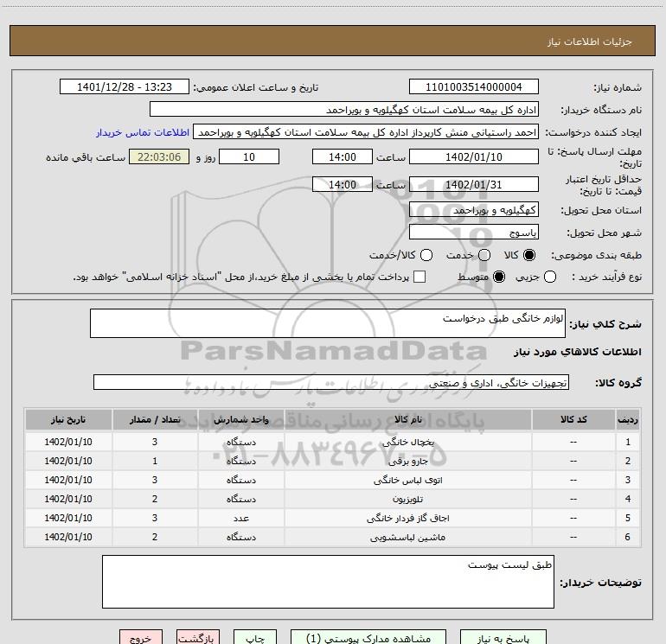Click the announcement date field 1401/12/28 - 13:23

pyautogui.click(x=124, y=87)
